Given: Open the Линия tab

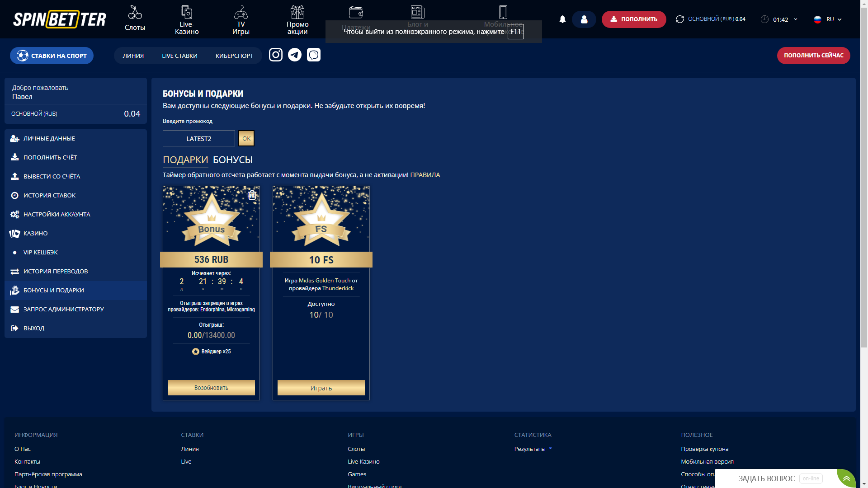Looking at the screenshot, I should pos(133,56).
